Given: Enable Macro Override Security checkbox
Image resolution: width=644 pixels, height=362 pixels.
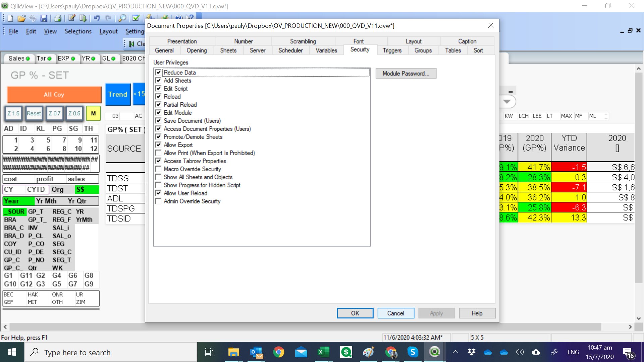Looking at the screenshot, I should [158, 169].
